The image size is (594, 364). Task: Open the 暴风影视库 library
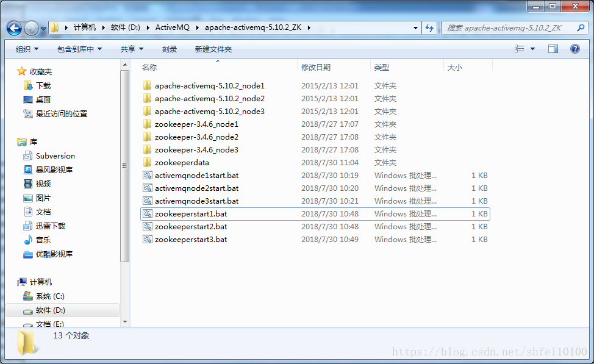54,170
